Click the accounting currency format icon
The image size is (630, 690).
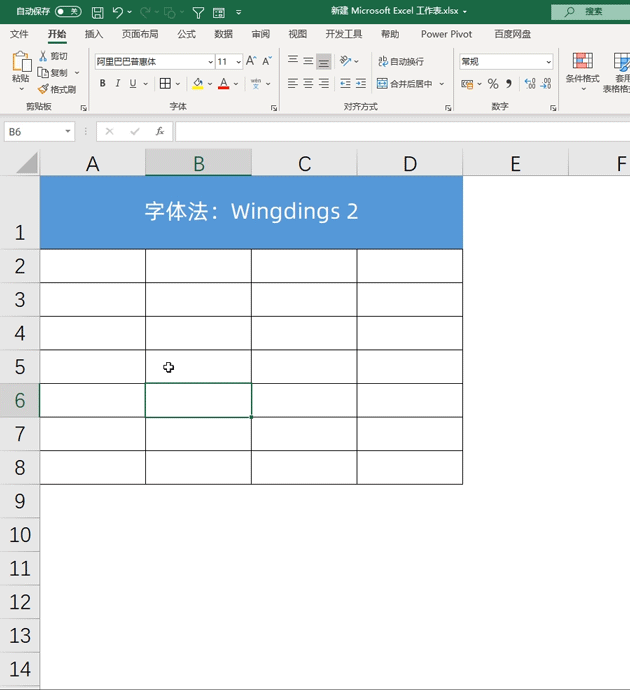[x=467, y=84]
